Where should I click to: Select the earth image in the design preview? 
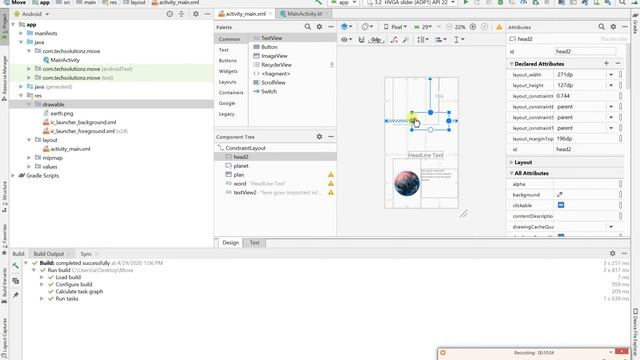(x=407, y=183)
